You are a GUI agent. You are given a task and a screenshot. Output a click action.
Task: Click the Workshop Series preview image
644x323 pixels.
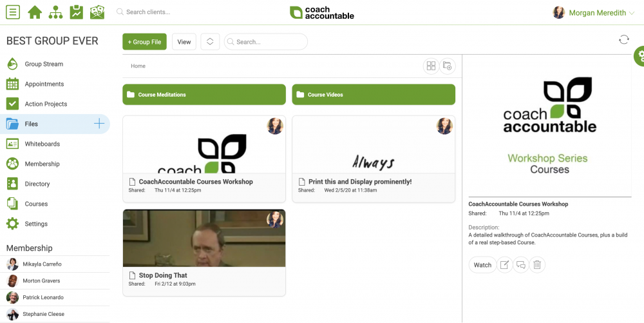pos(549,126)
